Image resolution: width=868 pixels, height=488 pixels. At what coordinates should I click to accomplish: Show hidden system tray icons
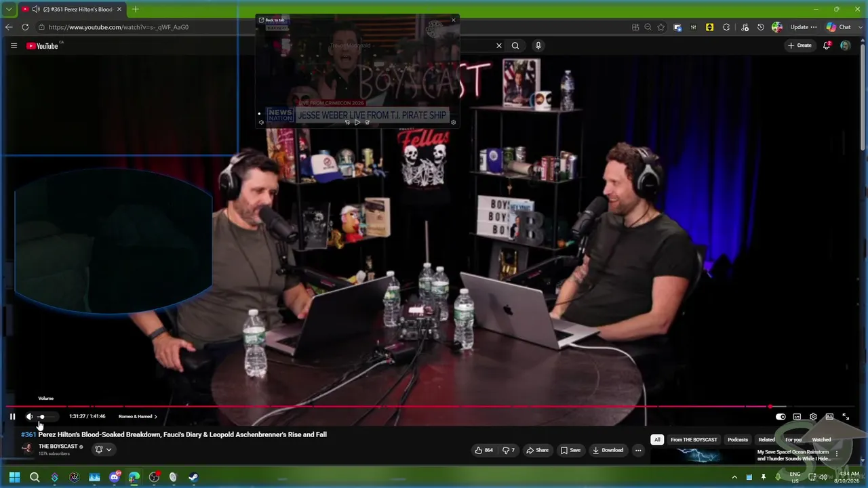pos(734,477)
